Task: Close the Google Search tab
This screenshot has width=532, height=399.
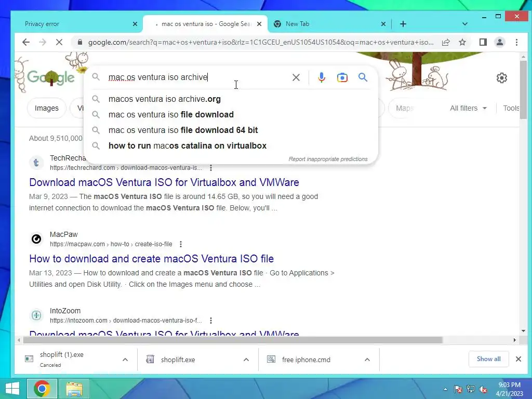Action: coord(259,24)
